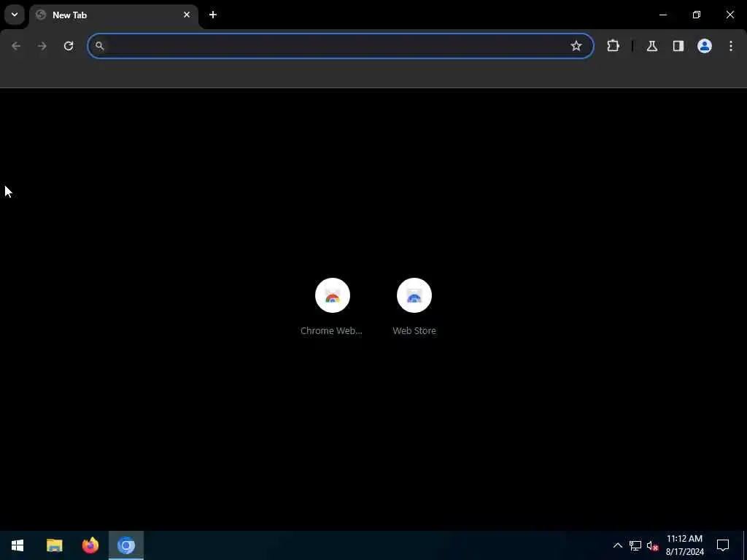Viewport: 747px width, 560px height.
Task: Click the Chrome Web... label
Action: pyautogui.click(x=332, y=330)
